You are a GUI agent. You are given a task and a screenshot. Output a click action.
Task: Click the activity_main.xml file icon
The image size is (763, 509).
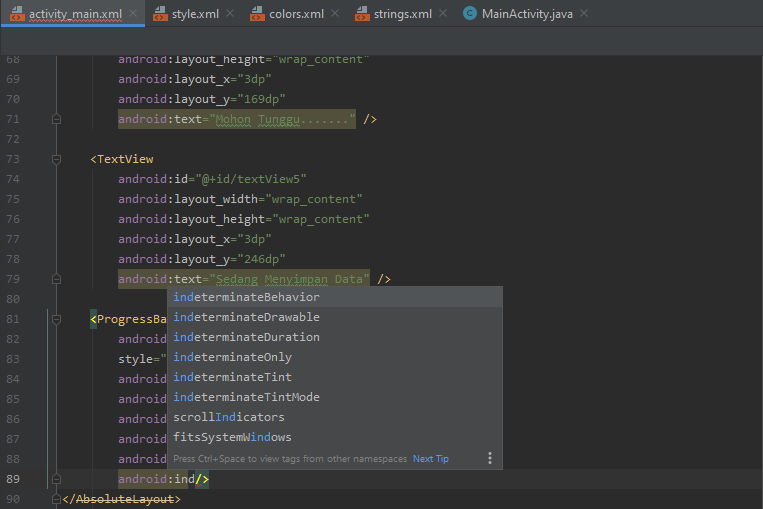pyautogui.click(x=17, y=14)
